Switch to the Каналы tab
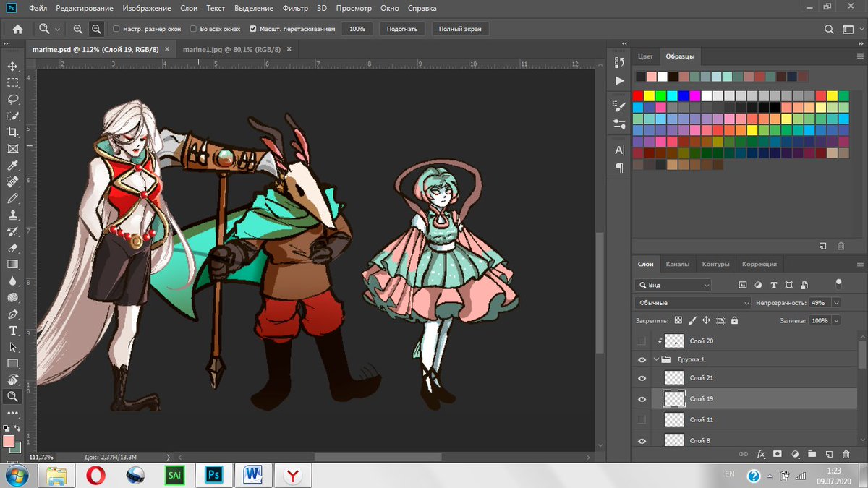 tap(677, 264)
